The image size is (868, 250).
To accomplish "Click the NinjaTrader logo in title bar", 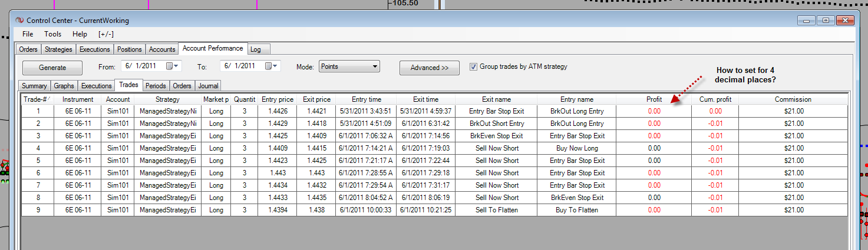I will pyautogui.click(x=19, y=21).
